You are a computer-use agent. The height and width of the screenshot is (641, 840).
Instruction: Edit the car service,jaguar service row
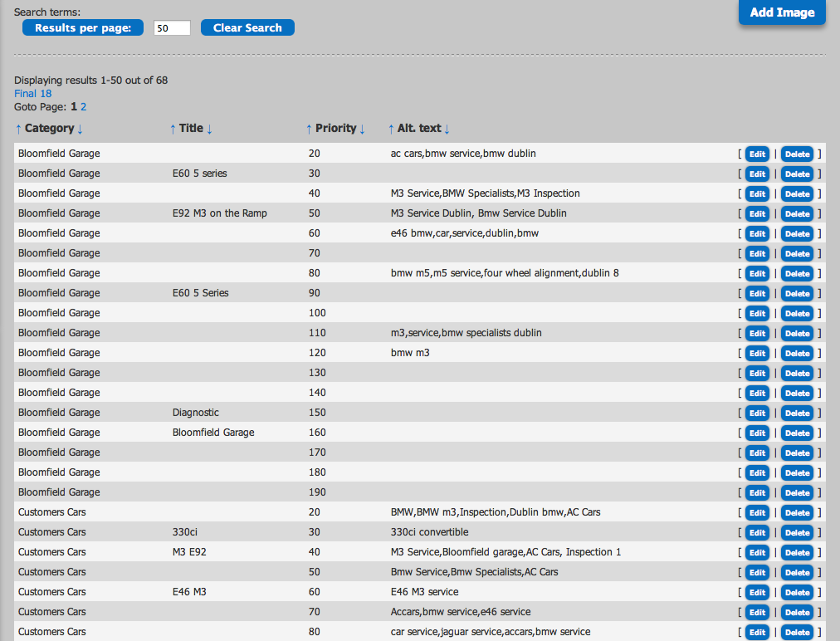tap(757, 633)
